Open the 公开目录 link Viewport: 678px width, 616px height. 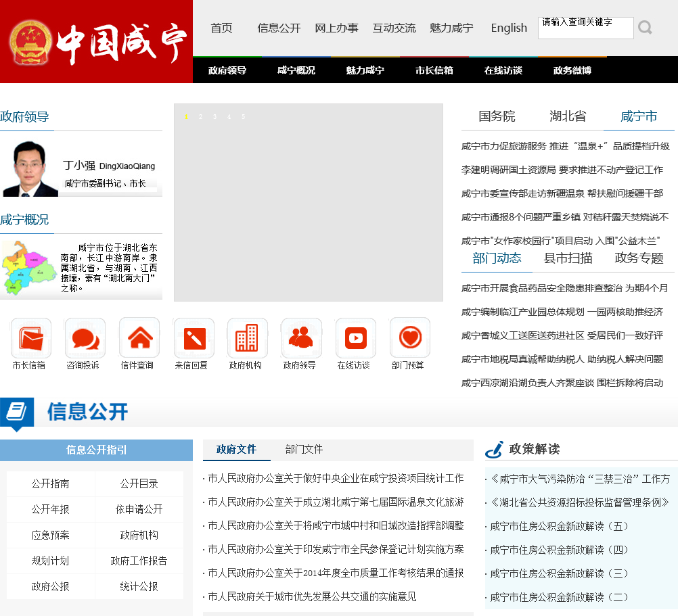139,484
